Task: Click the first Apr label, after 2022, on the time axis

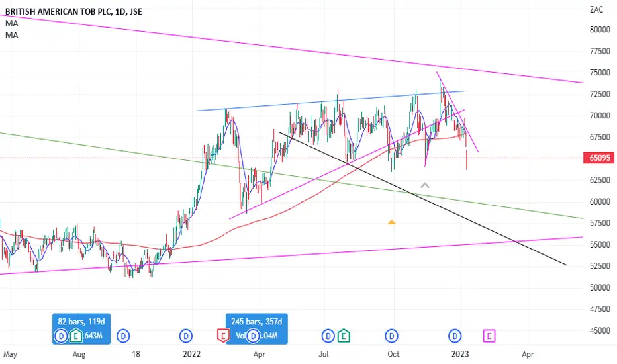Action: [x=260, y=354]
